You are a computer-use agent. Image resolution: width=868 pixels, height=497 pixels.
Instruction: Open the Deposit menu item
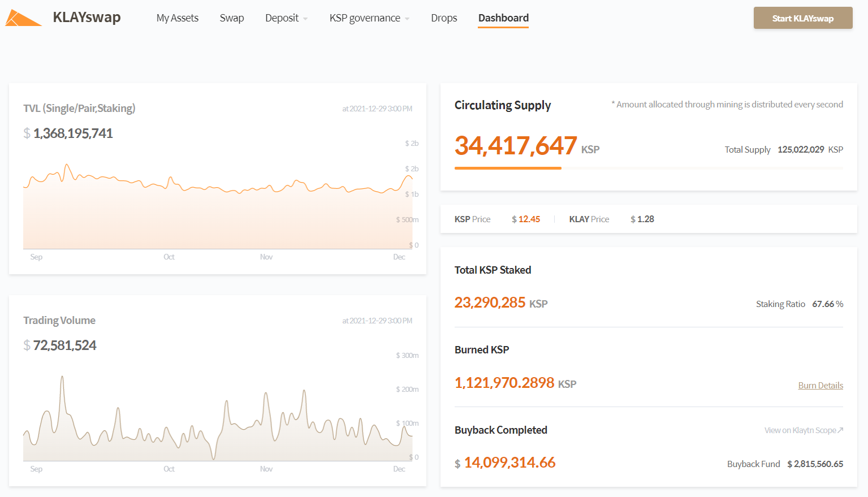click(282, 18)
